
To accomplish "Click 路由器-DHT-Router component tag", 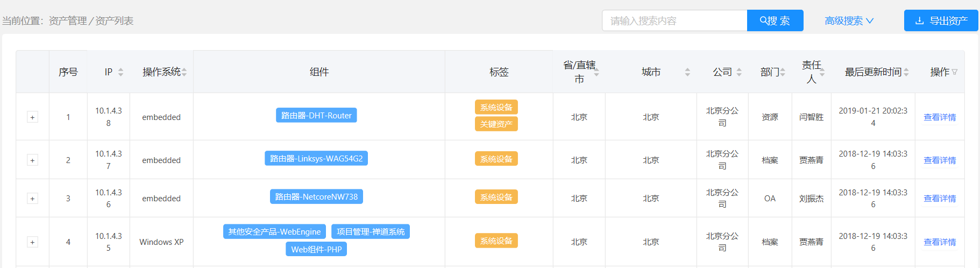I will pos(316,116).
